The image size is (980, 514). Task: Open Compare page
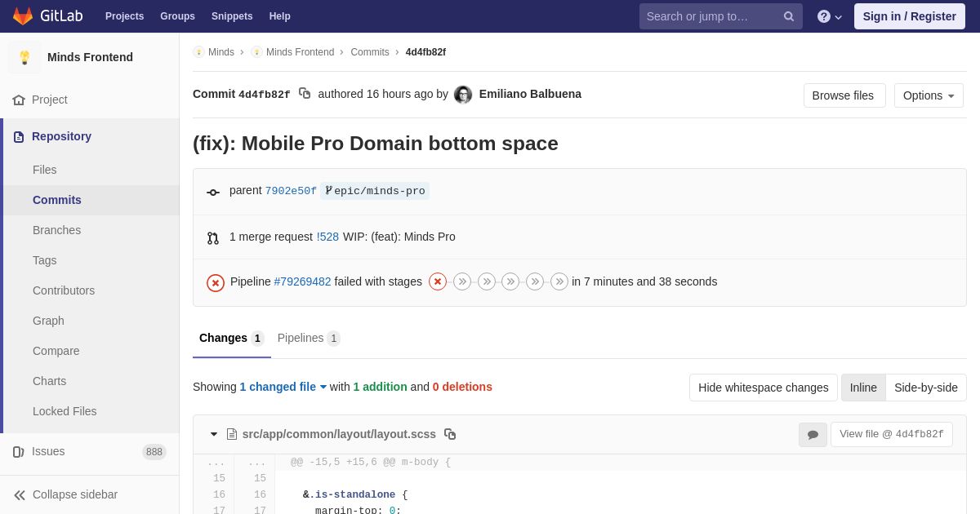[x=56, y=351]
